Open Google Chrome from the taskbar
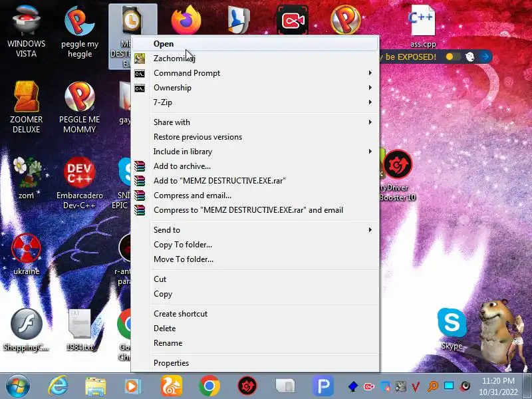Viewport: 532px width, 399px height. pyautogui.click(x=209, y=386)
